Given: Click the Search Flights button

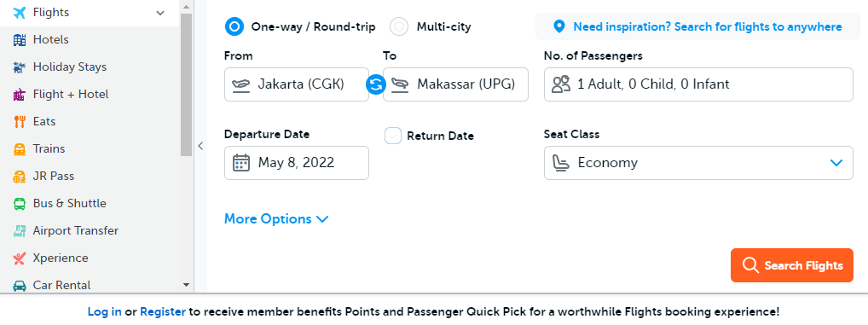Looking at the screenshot, I should [x=792, y=265].
